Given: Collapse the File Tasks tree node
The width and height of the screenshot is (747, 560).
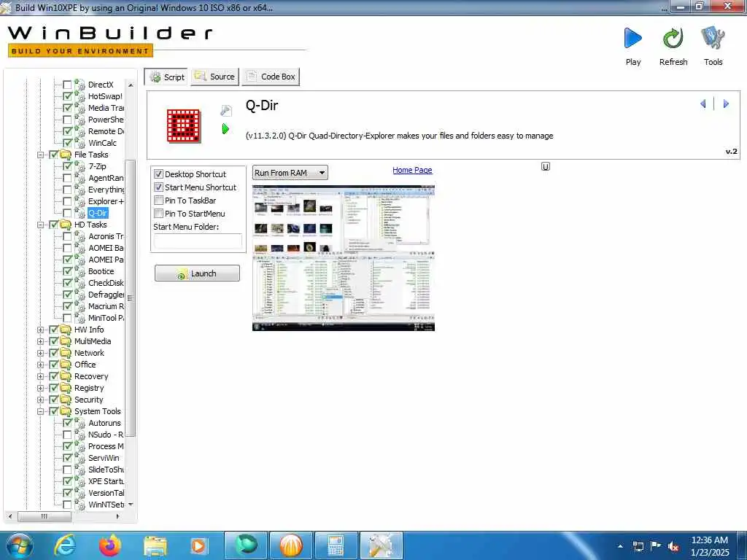Looking at the screenshot, I should [x=41, y=155].
